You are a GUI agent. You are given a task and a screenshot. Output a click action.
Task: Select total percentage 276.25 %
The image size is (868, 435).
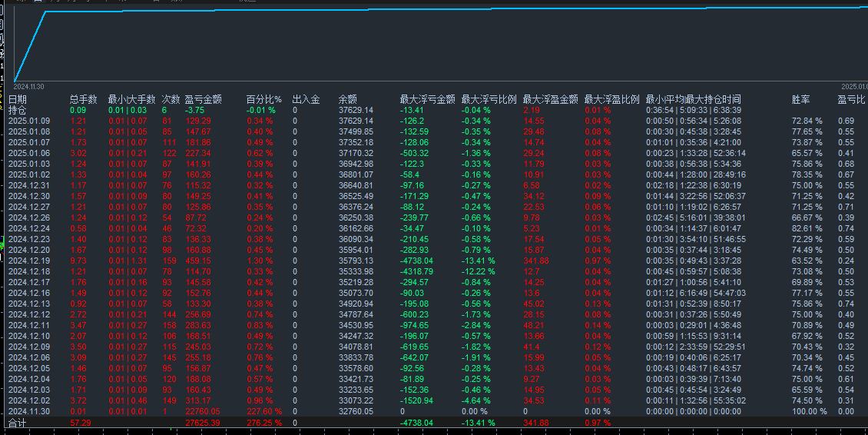[264, 423]
